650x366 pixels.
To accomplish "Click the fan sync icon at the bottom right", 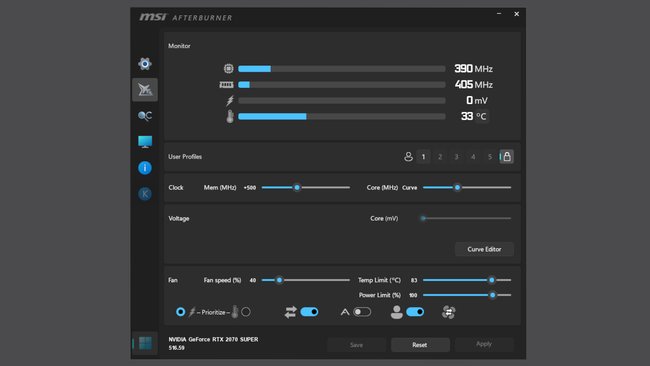I will click(x=449, y=312).
